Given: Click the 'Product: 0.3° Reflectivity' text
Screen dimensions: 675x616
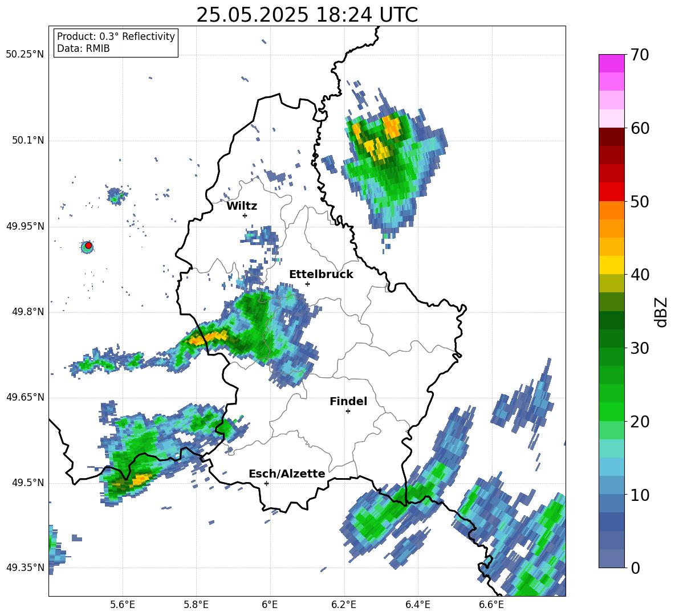Looking at the screenshot, I should 116,36.
